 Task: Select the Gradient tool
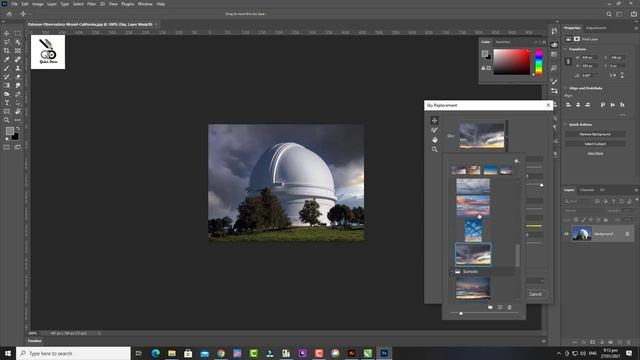(7, 85)
